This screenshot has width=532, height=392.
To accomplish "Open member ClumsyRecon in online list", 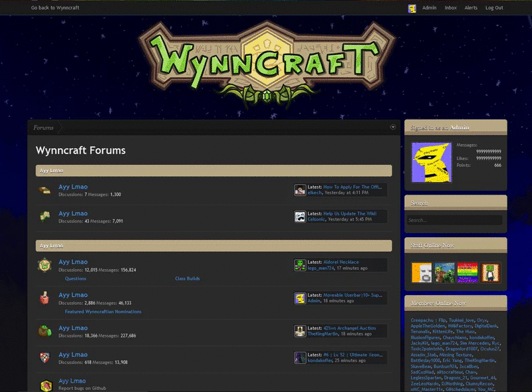I will coord(479,383).
